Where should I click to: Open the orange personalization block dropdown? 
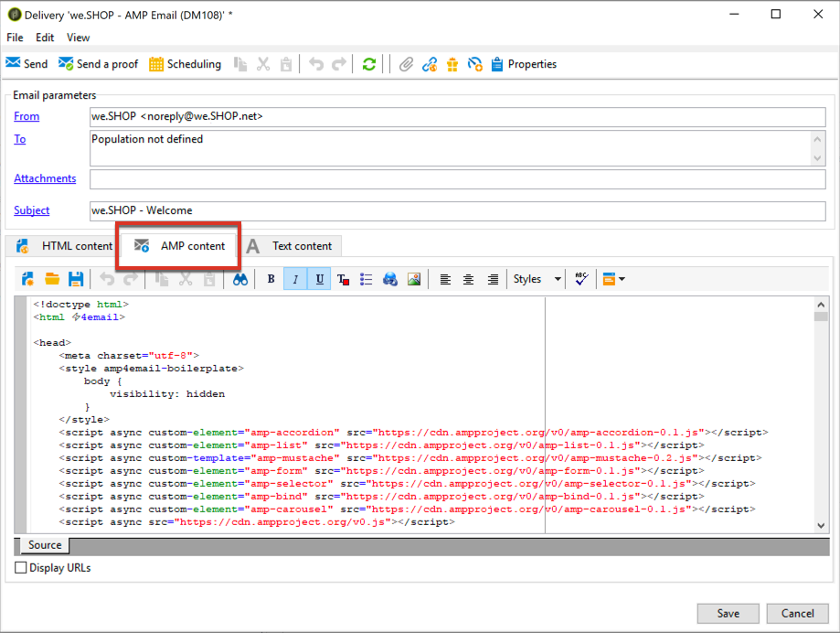pyautogui.click(x=614, y=279)
